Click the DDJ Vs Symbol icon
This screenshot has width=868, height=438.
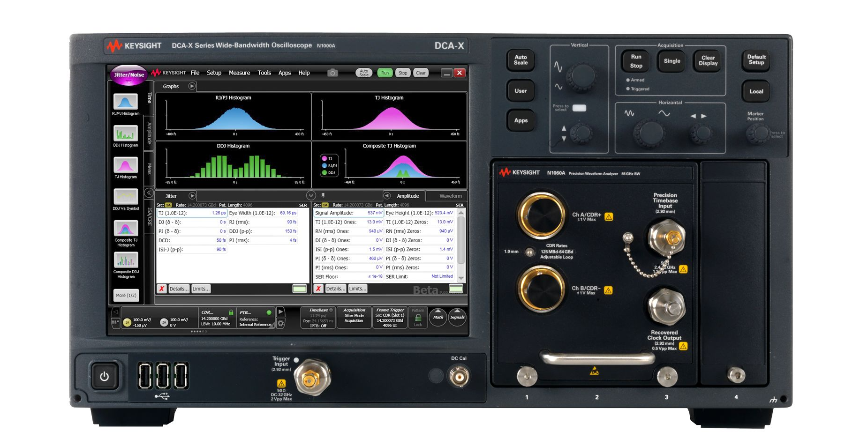click(125, 197)
